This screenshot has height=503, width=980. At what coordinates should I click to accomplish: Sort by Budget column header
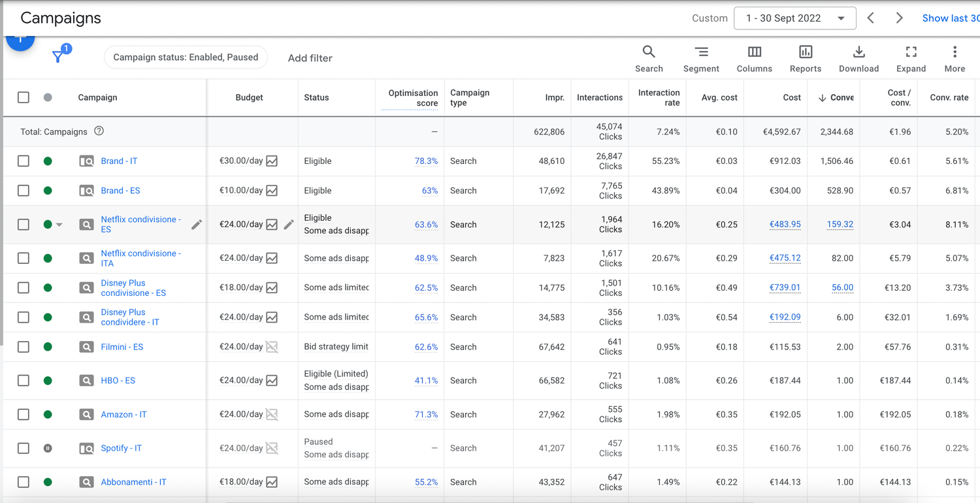[x=249, y=97]
